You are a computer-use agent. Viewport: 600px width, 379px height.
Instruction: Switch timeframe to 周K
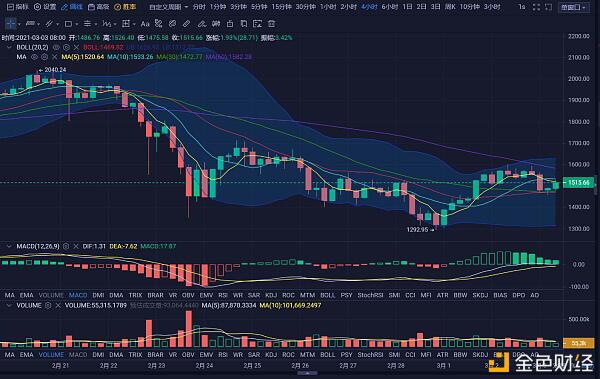pos(450,7)
